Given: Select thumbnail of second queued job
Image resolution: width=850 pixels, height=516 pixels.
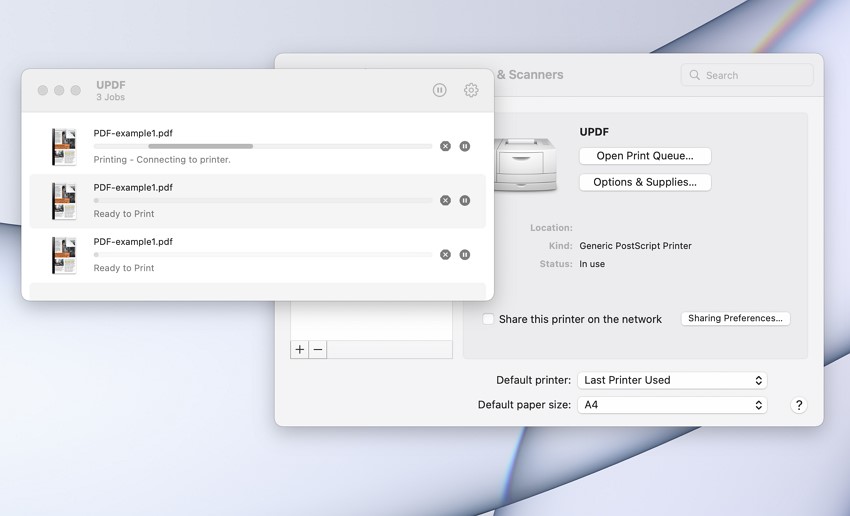Looking at the screenshot, I should (x=64, y=201).
